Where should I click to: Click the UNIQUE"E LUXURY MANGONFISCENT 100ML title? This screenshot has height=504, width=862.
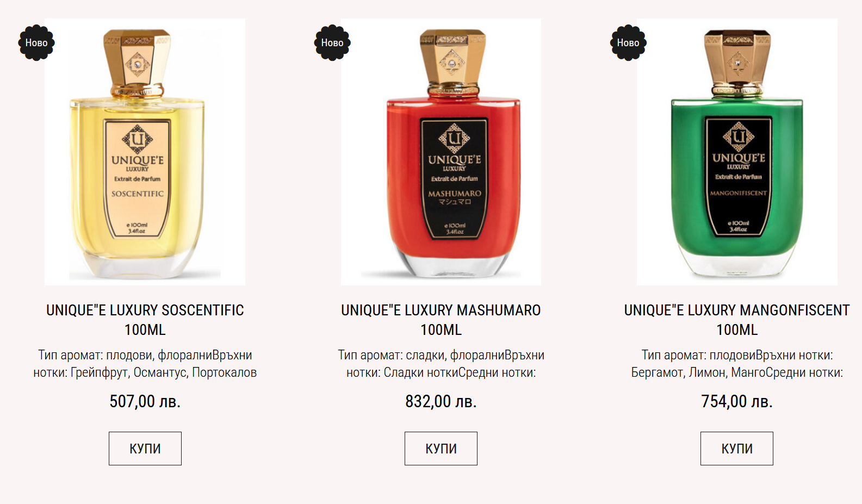pos(737,320)
